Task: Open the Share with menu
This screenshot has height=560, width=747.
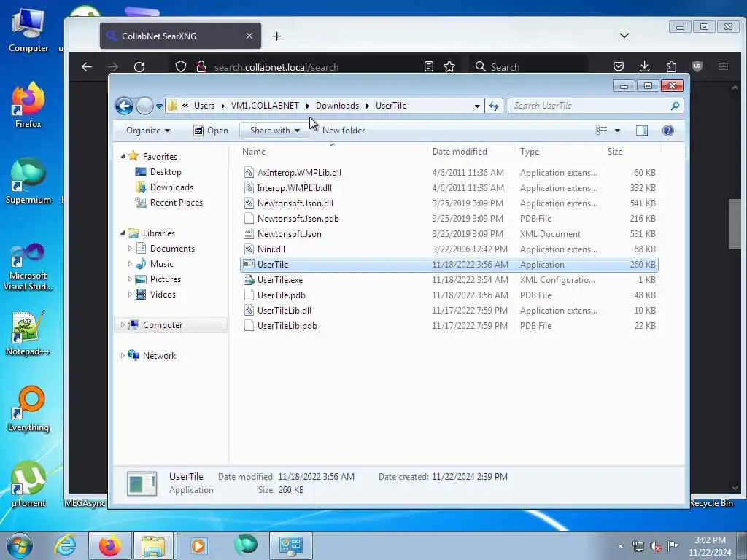Action: click(275, 131)
